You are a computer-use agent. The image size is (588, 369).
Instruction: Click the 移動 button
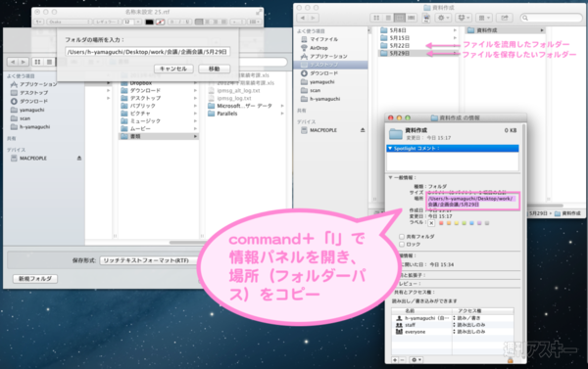[x=214, y=69]
